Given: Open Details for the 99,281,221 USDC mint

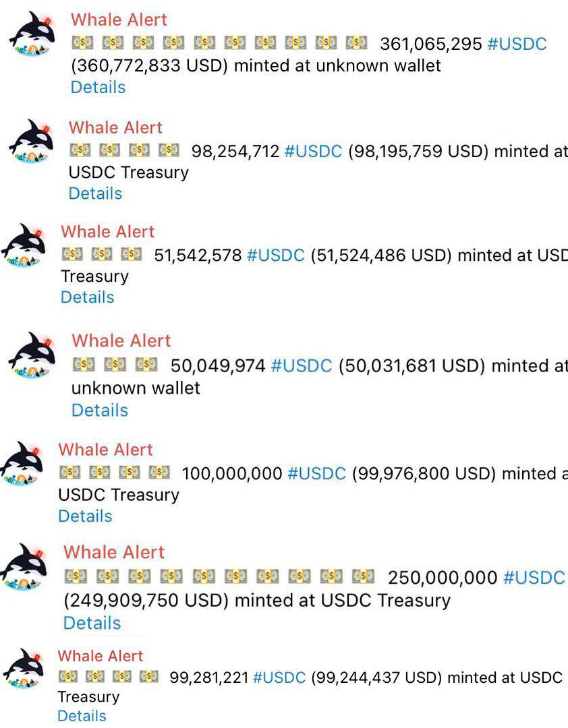Looking at the screenshot, I should [82, 715].
